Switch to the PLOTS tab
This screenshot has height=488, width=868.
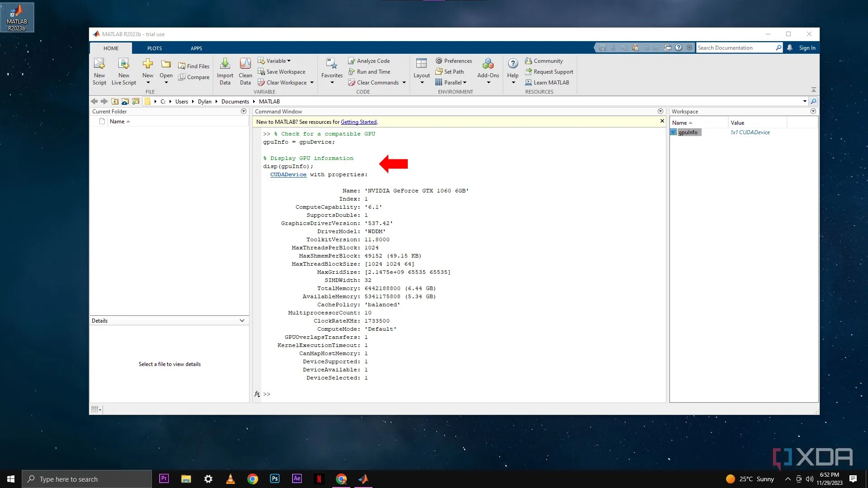tap(155, 48)
